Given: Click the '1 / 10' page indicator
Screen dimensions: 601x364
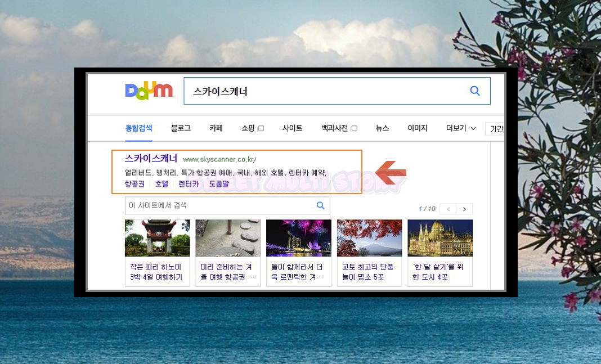Looking at the screenshot, I should click(x=427, y=209).
